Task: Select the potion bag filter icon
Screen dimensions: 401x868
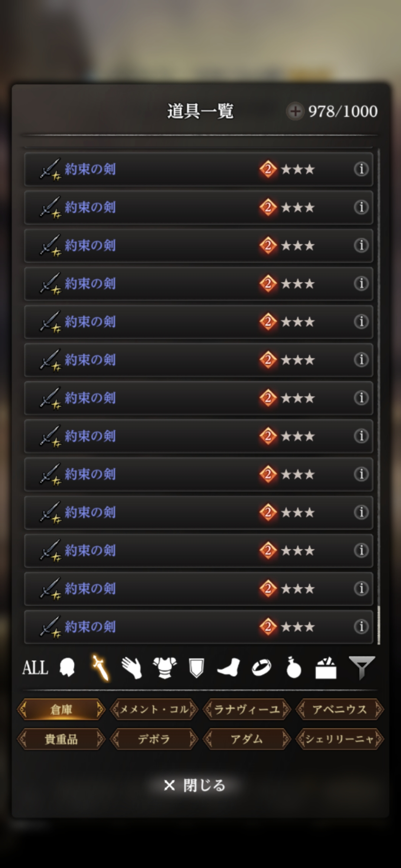Action: (294, 668)
